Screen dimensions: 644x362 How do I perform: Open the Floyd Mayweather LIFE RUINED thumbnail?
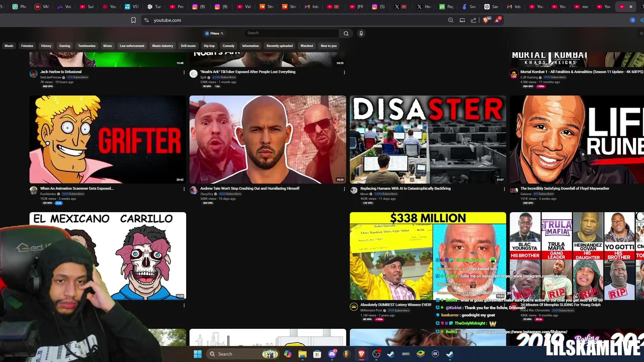point(577,139)
